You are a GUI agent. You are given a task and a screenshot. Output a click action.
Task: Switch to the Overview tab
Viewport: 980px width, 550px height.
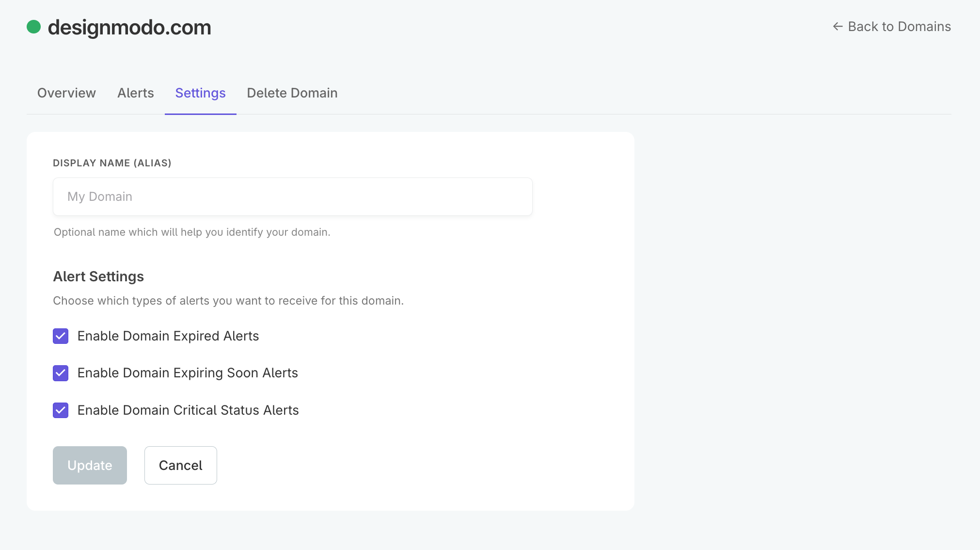66,93
